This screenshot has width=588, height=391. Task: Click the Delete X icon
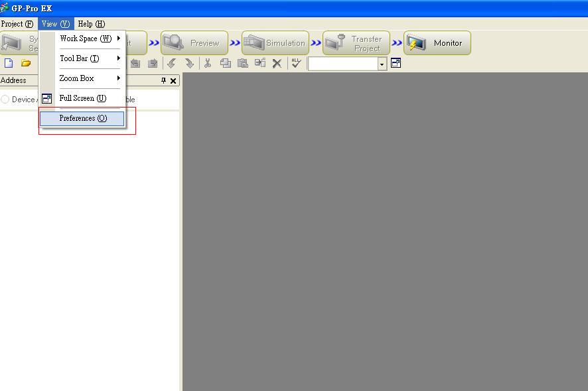pyautogui.click(x=277, y=64)
